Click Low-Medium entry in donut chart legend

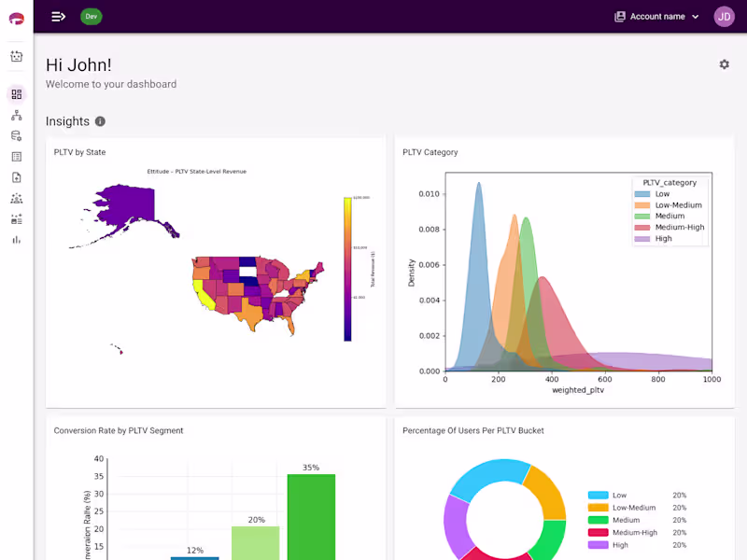pyautogui.click(x=637, y=508)
